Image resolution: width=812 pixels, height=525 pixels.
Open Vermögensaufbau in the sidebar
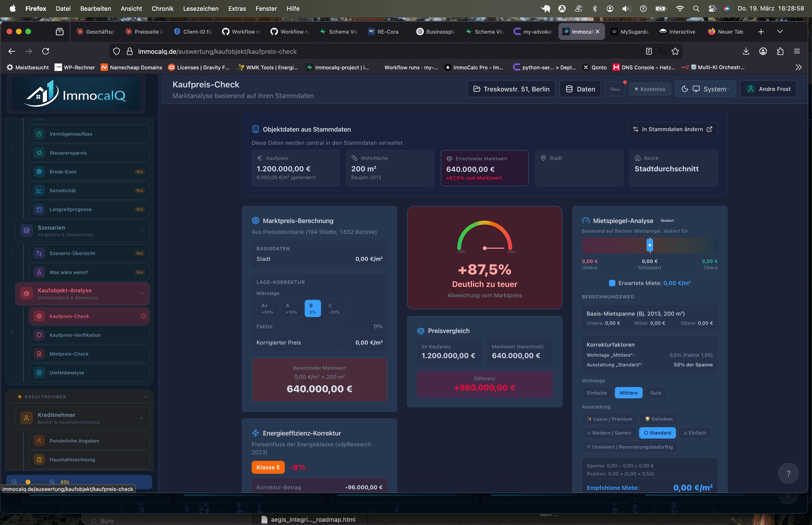tap(89, 134)
